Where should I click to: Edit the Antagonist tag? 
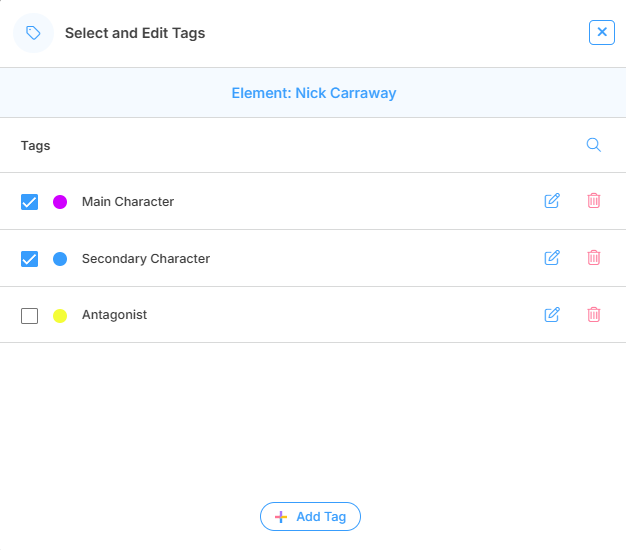click(x=552, y=315)
